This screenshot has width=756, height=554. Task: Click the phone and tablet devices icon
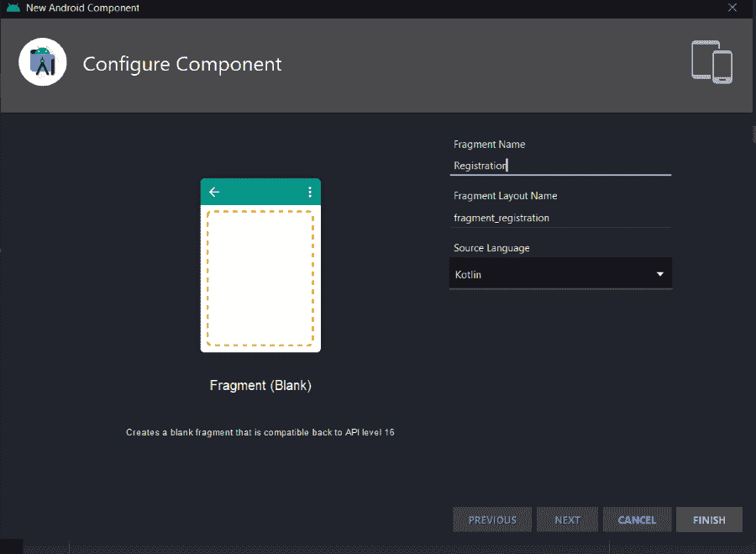tap(711, 62)
